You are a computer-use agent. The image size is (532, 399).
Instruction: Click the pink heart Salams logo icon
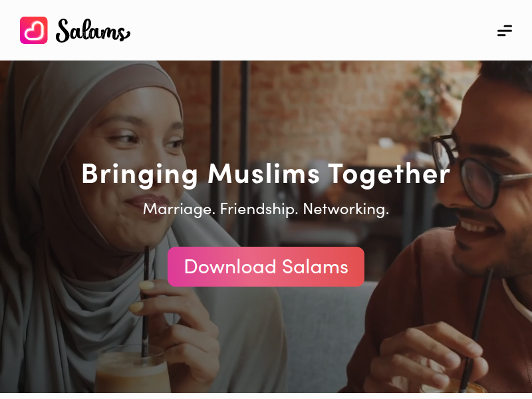pyautogui.click(x=34, y=30)
